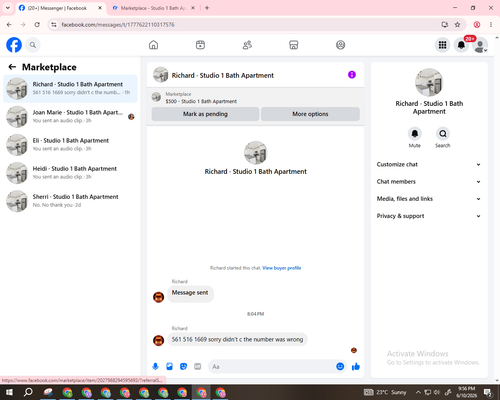Open the Marketplace storefront icon

pos(294,45)
